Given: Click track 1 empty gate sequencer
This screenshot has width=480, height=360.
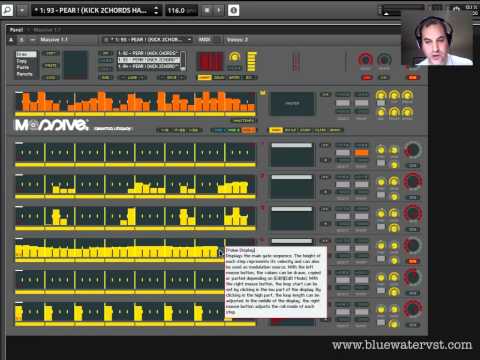Looking at the screenshot, I should coord(135,152).
